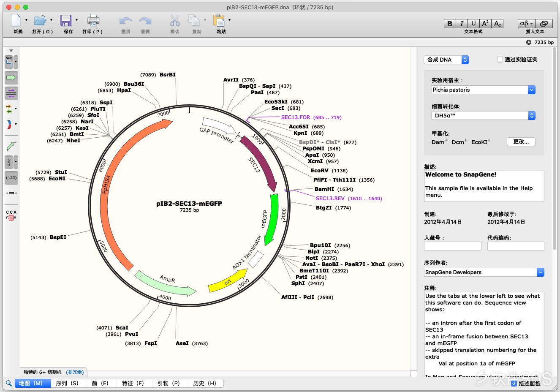Click the CCA mismatch icon
The height and width of the screenshot is (392, 560).
coord(11,215)
